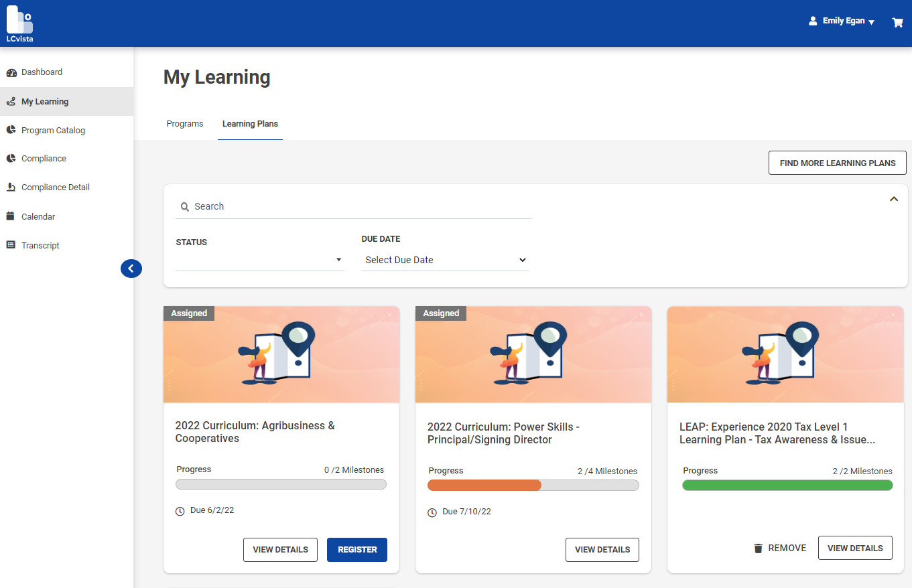Click the search magnifier icon
Screen dimensions: 912x588
(185, 206)
